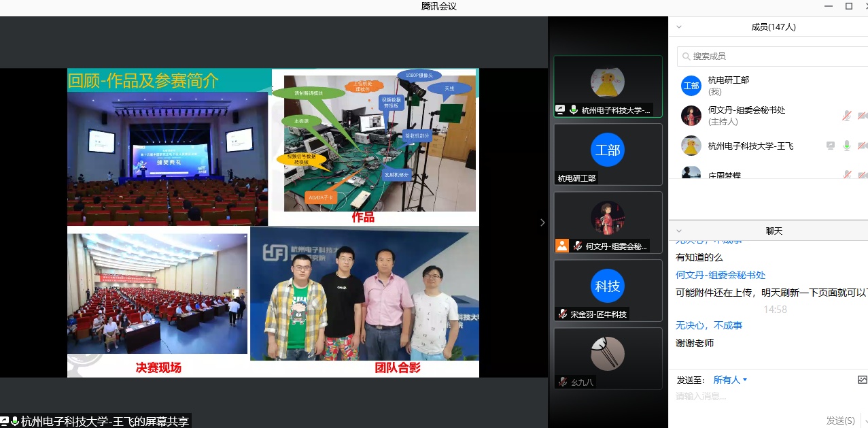Click screen-share icon on 王飞 video tile

tap(561, 109)
